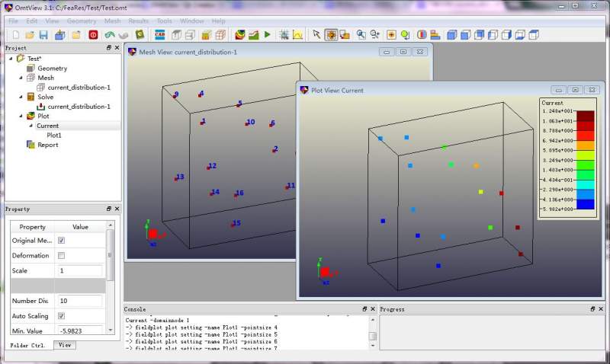Click the Scale value field
Image resolution: width=610 pixels, height=364 pixels.
(80, 271)
